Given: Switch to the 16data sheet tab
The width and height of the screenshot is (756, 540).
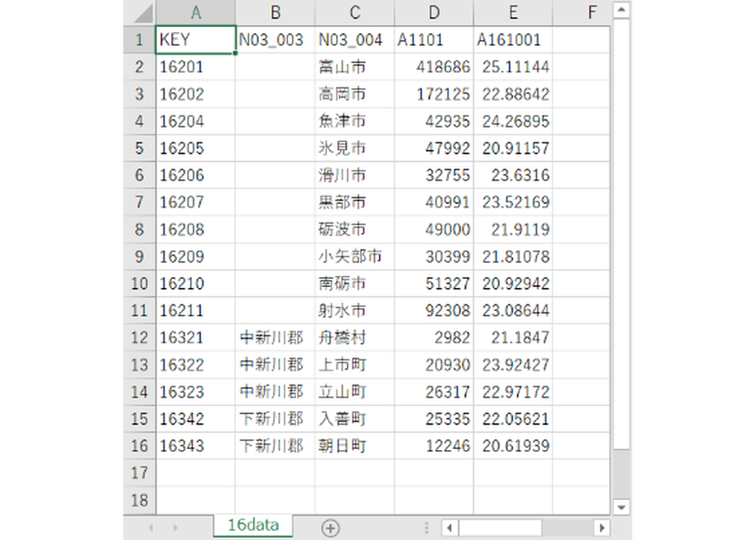Looking at the screenshot, I should [x=253, y=525].
